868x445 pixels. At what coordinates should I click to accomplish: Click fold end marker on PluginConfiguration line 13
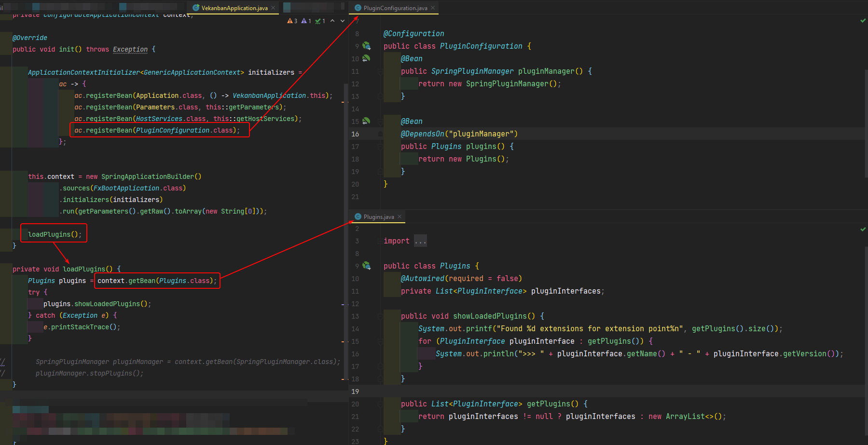click(380, 96)
